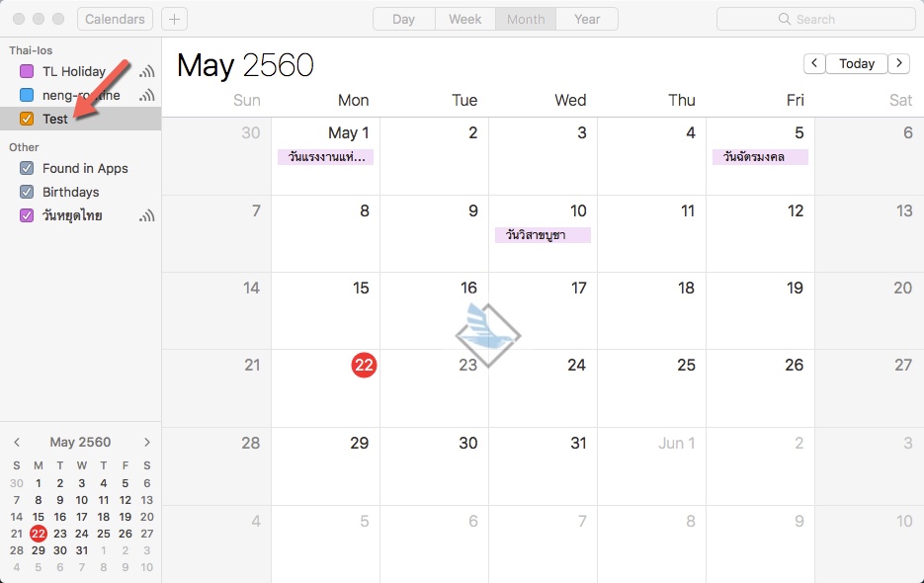Switch to the Week view tab

pos(464,19)
